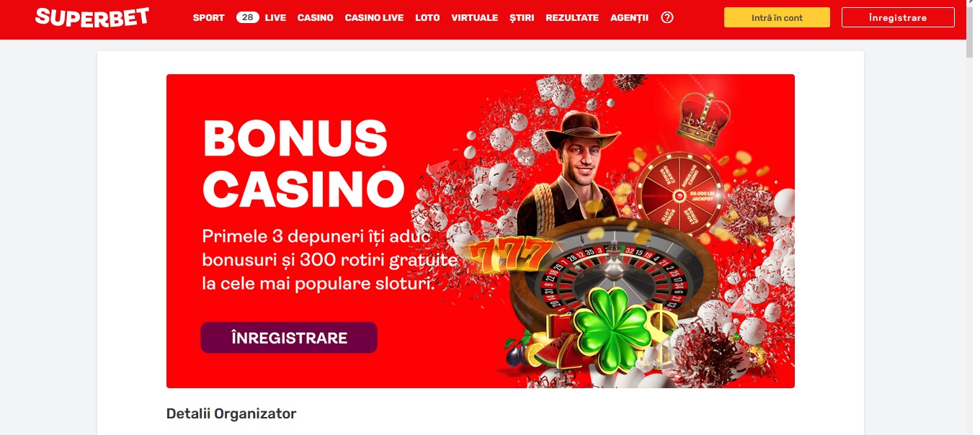Click the Superbet logo

[92, 17]
